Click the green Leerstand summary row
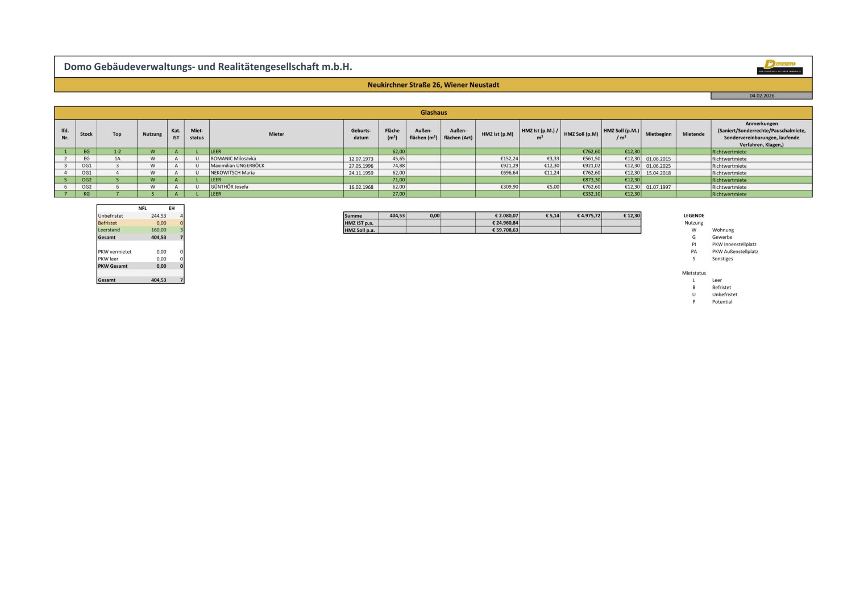The height and width of the screenshot is (614, 868). pyautogui.click(x=140, y=230)
